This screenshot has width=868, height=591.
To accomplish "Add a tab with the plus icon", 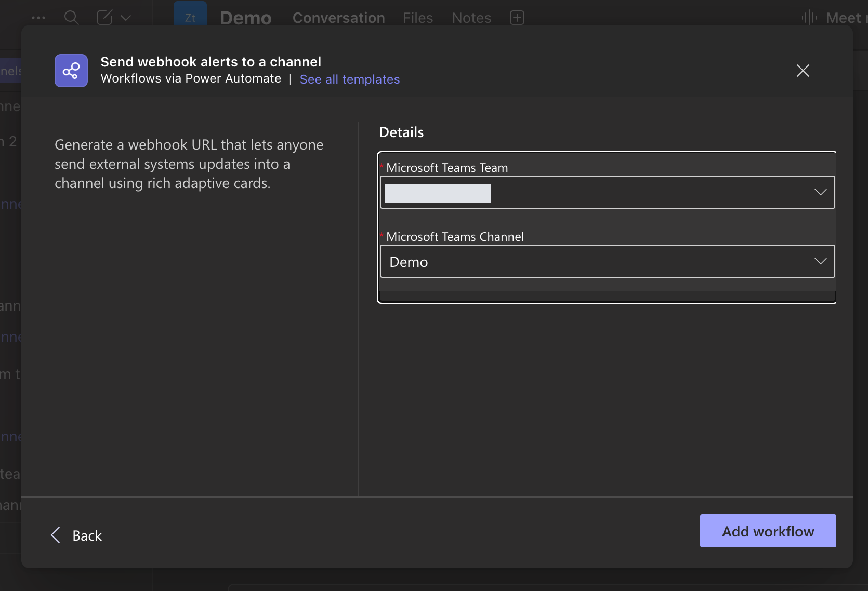I will tap(517, 18).
